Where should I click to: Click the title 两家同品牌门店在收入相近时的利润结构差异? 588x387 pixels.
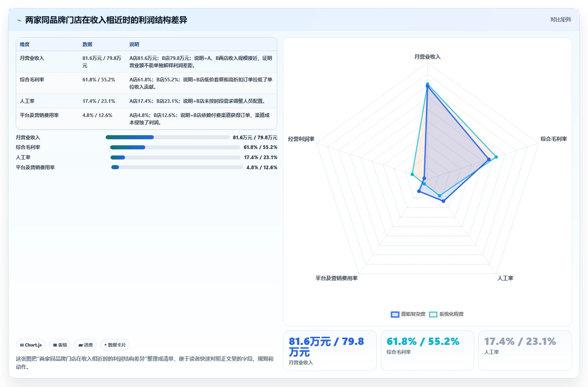click(x=106, y=20)
